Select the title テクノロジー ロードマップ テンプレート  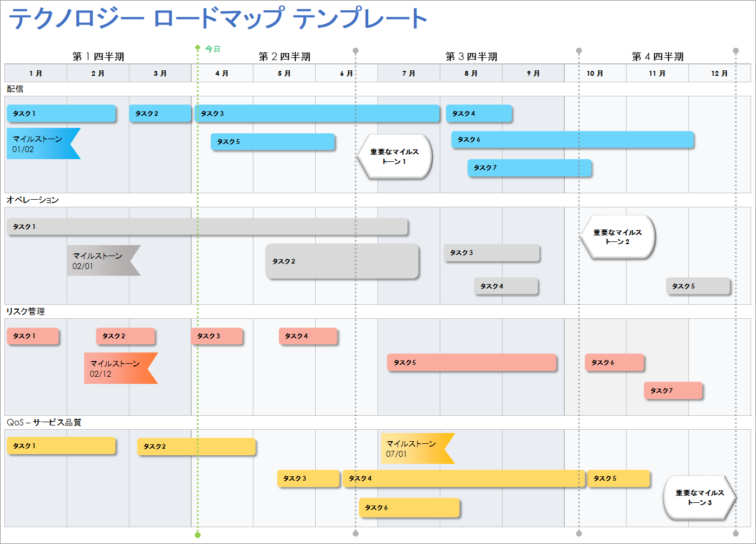click(x=218, y=18)
